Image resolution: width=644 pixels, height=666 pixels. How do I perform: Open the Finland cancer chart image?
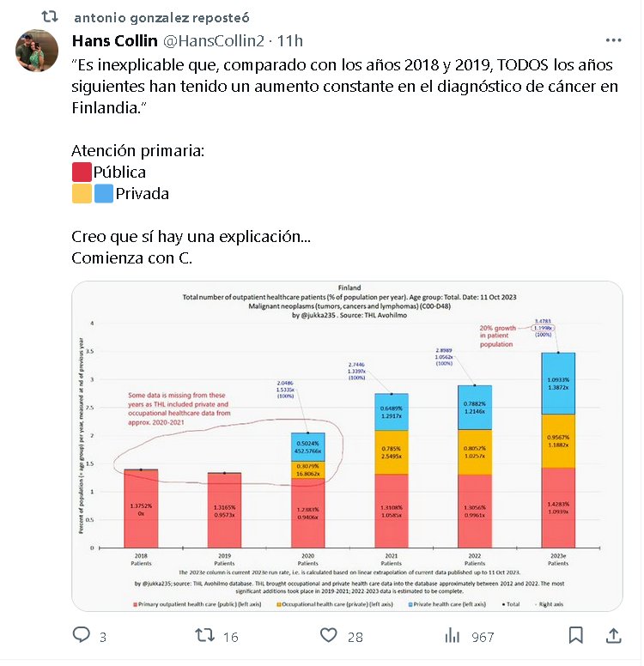347,446
